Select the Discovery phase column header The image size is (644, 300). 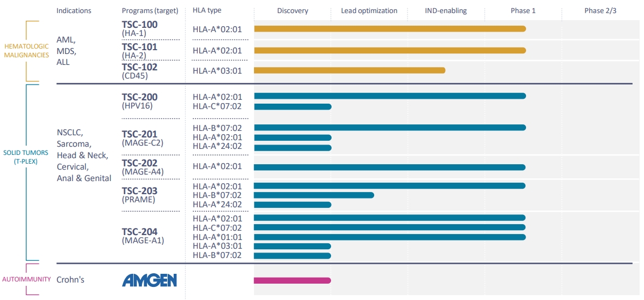click(292, 11)
